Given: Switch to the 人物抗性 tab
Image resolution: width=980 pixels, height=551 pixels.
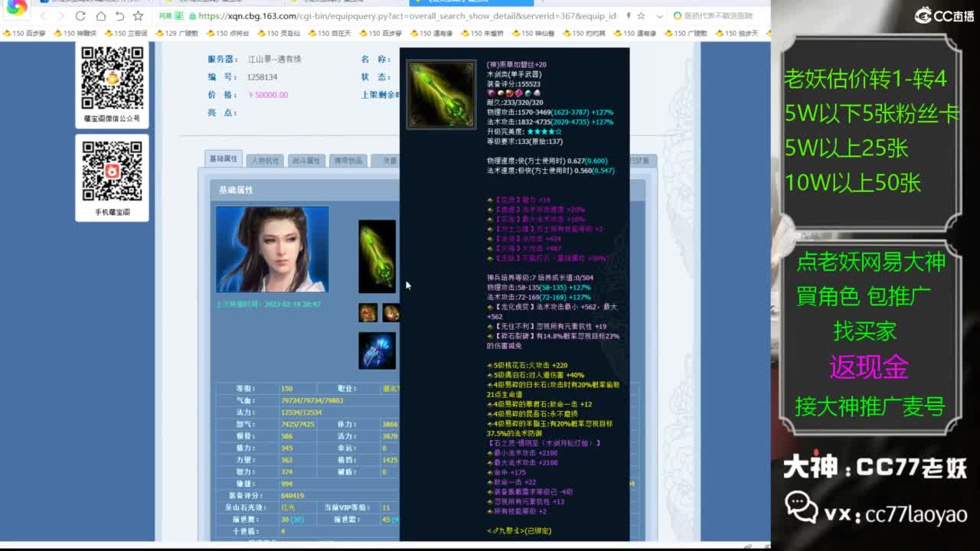Looking at the screenshot, I should coord(265,161).
